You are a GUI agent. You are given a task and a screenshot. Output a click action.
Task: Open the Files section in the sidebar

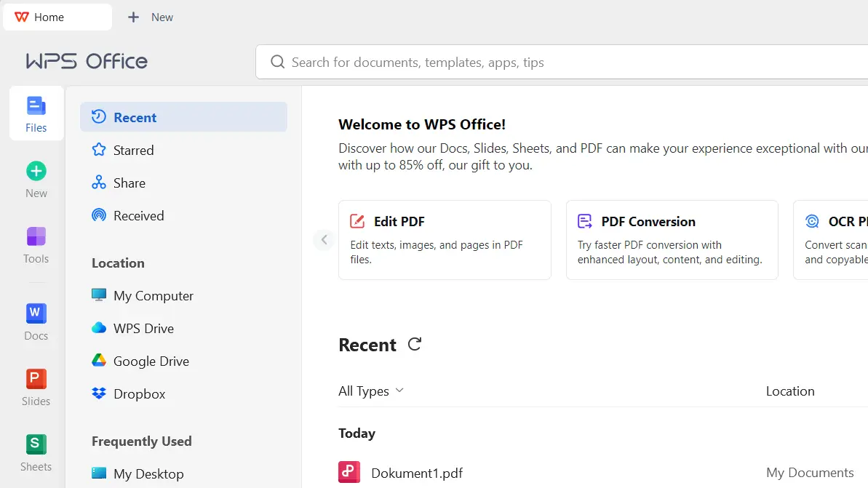36,113
